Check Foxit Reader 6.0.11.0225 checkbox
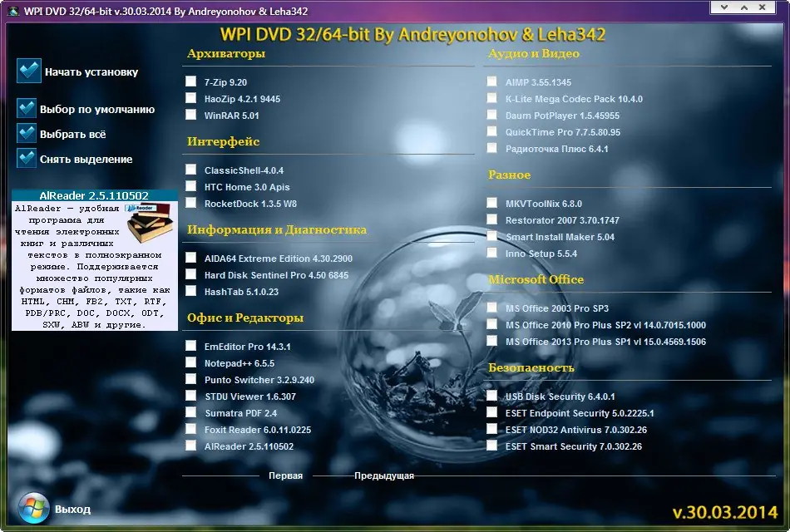Screen dimensions: 790x532 (x=191, y=429)
